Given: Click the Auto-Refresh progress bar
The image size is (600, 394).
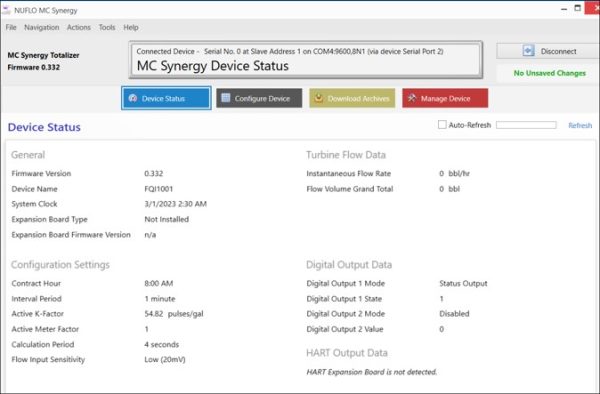Looking at the screenshot, I should click(x=526, y=125).
